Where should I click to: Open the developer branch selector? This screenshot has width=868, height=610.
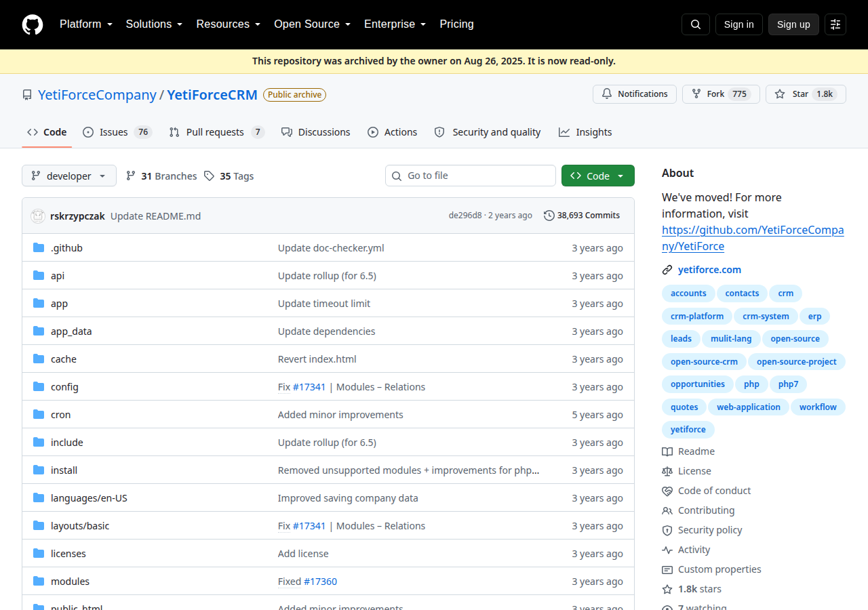(69, 176)
